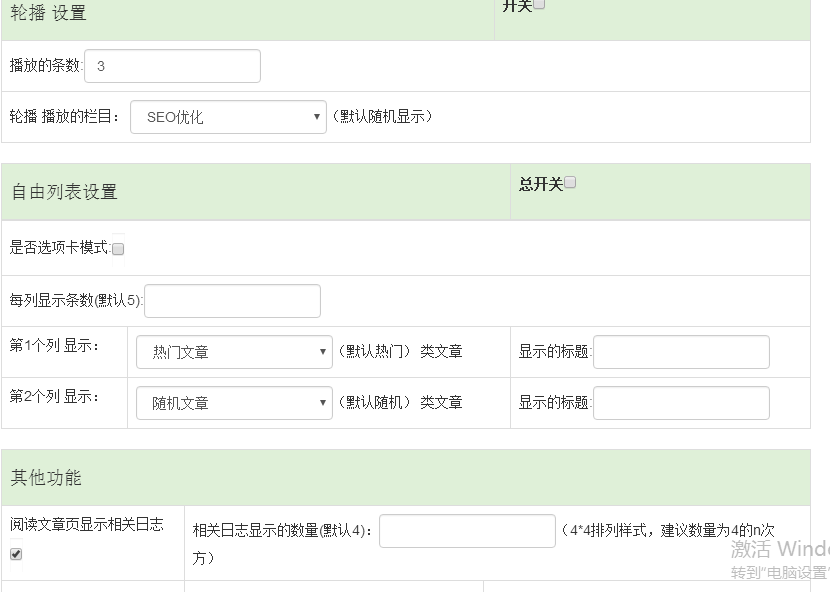Enable the 总开关 checkbox in 自由列表设置
Viewport: 830px width, 592px height.
click(x=569, y=181)
